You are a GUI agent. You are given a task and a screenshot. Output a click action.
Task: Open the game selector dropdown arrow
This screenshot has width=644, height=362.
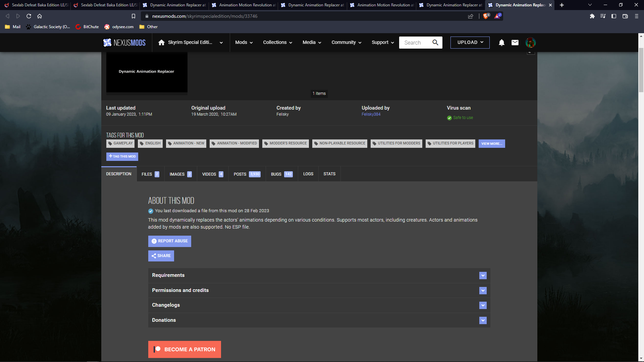click(x=221, y=43)
